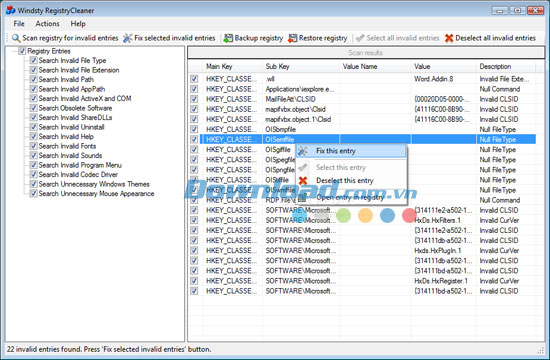Click the Select all invalid entries checkmark icon

point(360,38)
